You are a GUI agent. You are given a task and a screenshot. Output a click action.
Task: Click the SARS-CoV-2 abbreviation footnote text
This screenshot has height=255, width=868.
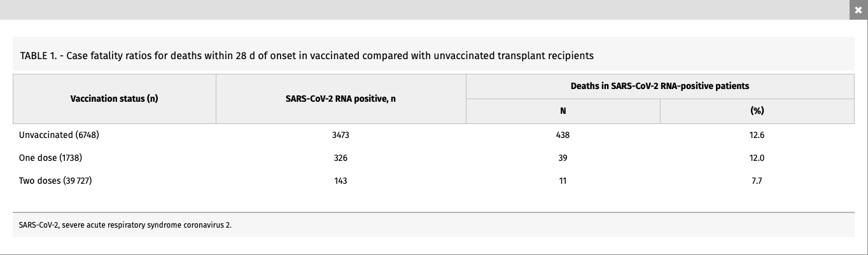pyautogui.click(x=125, y=225)
